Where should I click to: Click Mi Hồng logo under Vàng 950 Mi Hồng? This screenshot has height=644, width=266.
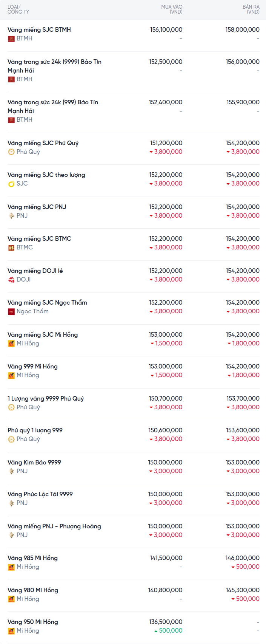(x=11, y=631)
